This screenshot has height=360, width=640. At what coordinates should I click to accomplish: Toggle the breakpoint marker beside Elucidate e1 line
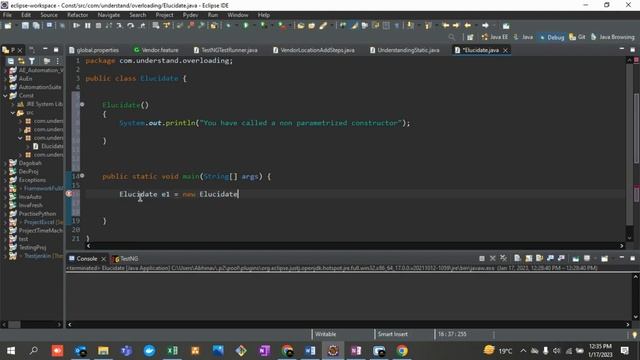point(69,194)
